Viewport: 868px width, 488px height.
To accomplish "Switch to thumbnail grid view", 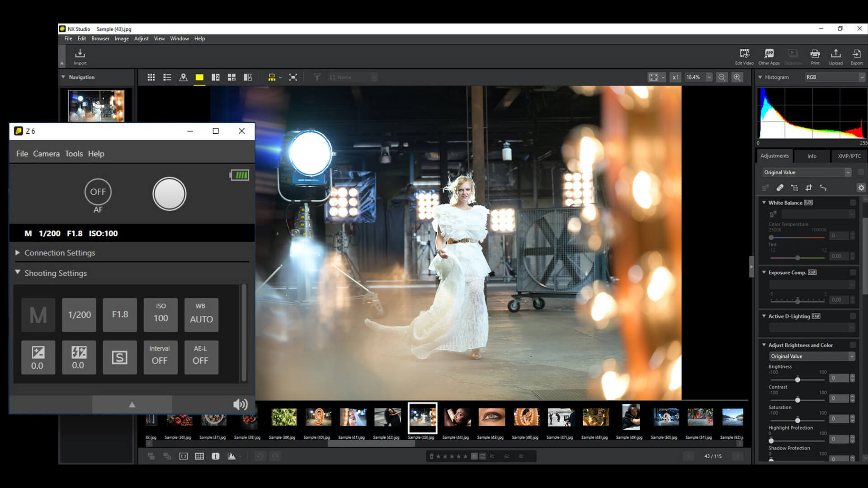I will (151, 77).
